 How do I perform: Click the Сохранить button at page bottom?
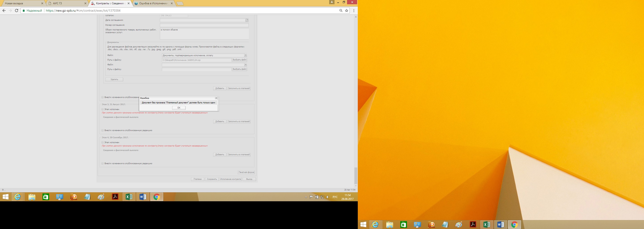212,179
